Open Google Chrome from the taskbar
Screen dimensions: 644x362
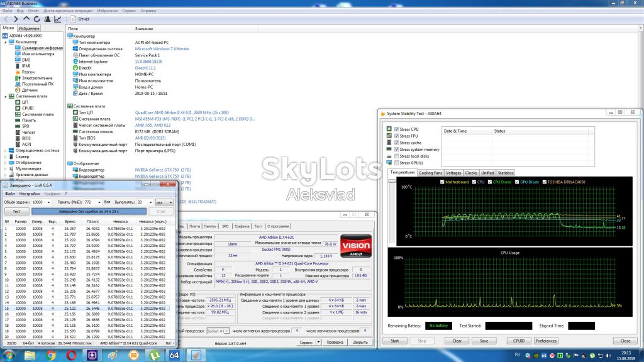(51, 355)
